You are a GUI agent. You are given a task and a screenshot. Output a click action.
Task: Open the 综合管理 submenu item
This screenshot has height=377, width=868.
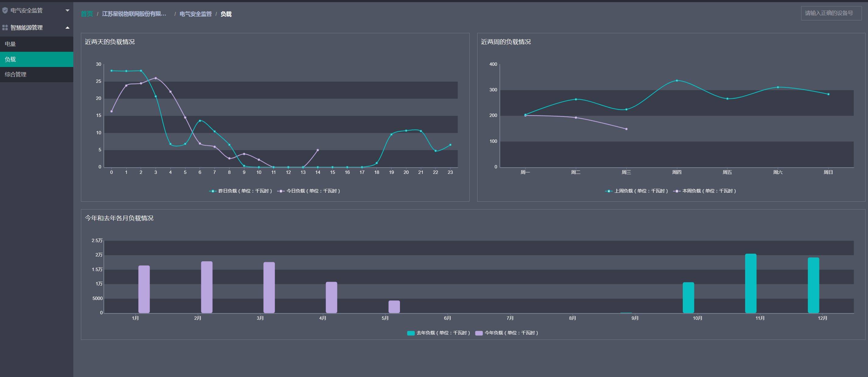36,75
